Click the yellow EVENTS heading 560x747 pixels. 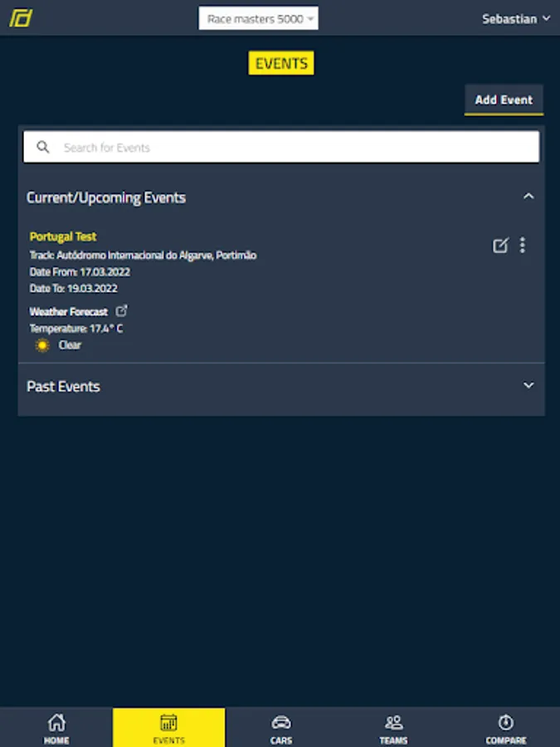[x=281, y=63]
